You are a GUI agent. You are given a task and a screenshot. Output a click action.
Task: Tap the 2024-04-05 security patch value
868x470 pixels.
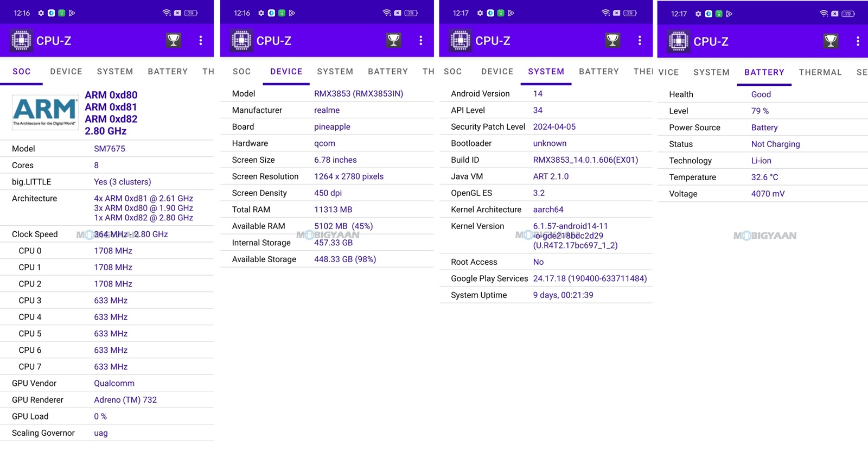[x=554, y=127]
